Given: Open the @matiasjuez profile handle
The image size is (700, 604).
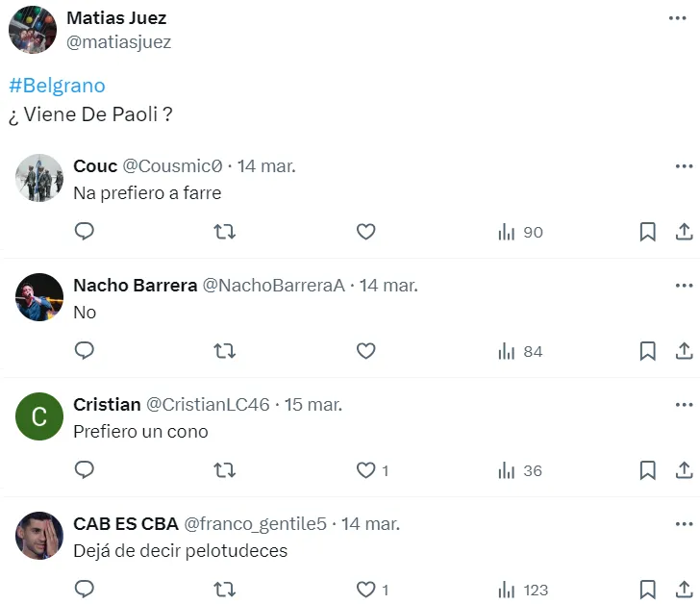Looking at the screenshot, I should [x=119, y=42].
